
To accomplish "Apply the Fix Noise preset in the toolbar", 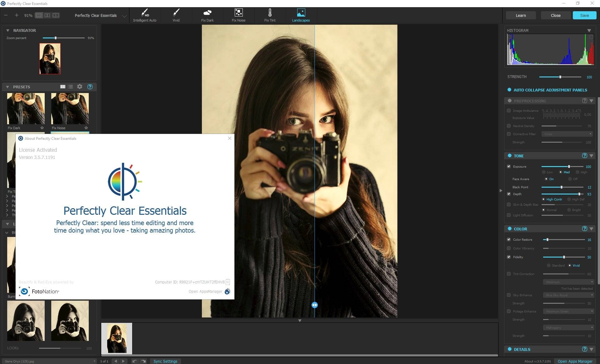I will click(238, 15).
